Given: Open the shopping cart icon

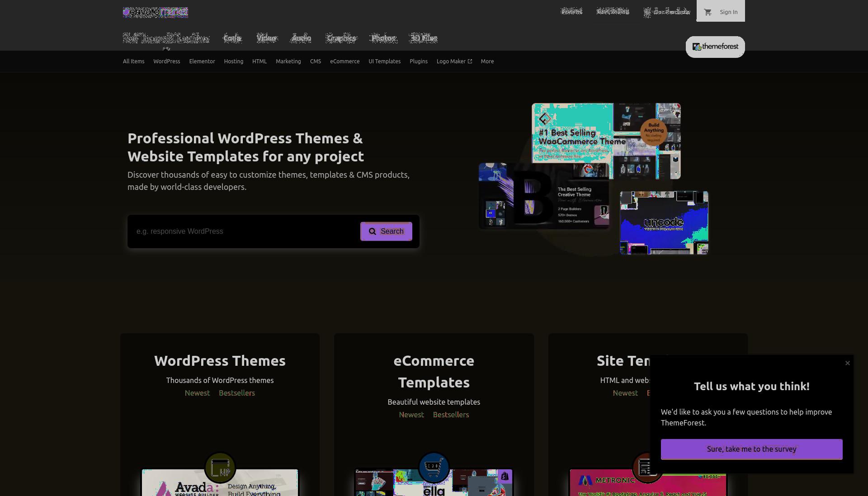Looking at the screenshot, I should [708, 12].
